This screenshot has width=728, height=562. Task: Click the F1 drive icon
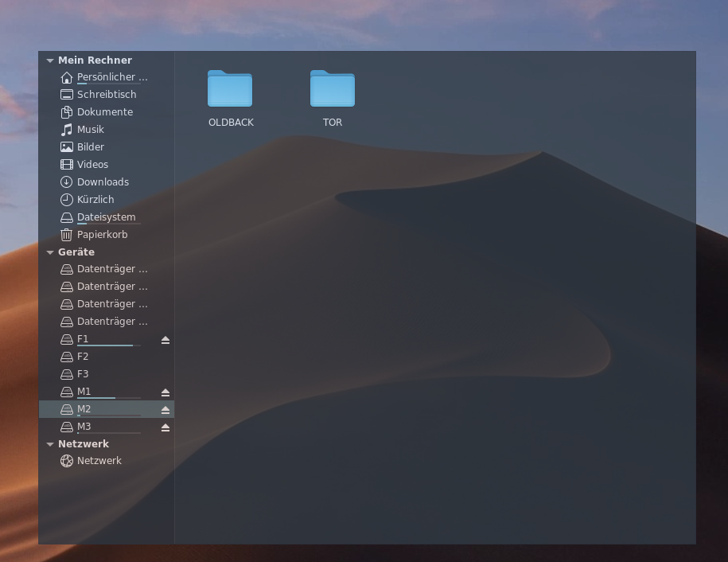[x=66, y=340]
